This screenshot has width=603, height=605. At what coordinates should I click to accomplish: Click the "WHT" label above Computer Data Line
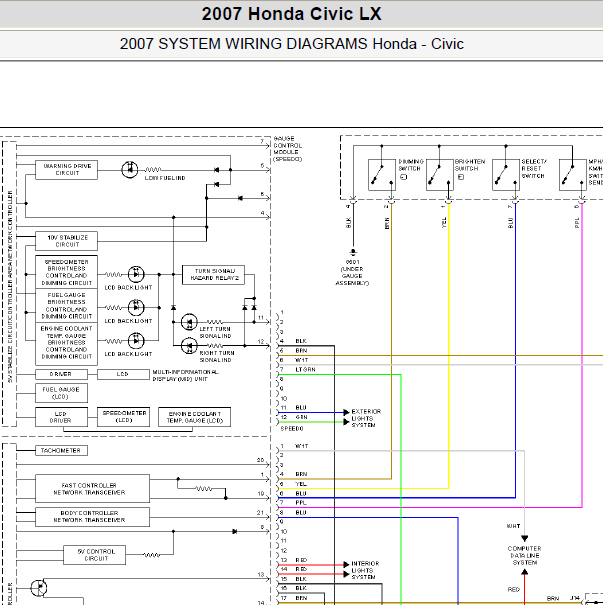513,526
